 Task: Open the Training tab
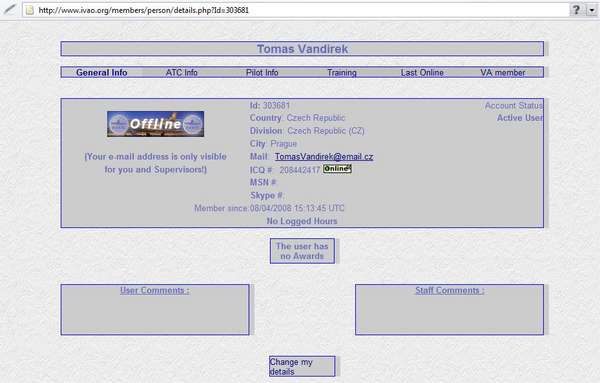tap(342, 72)
